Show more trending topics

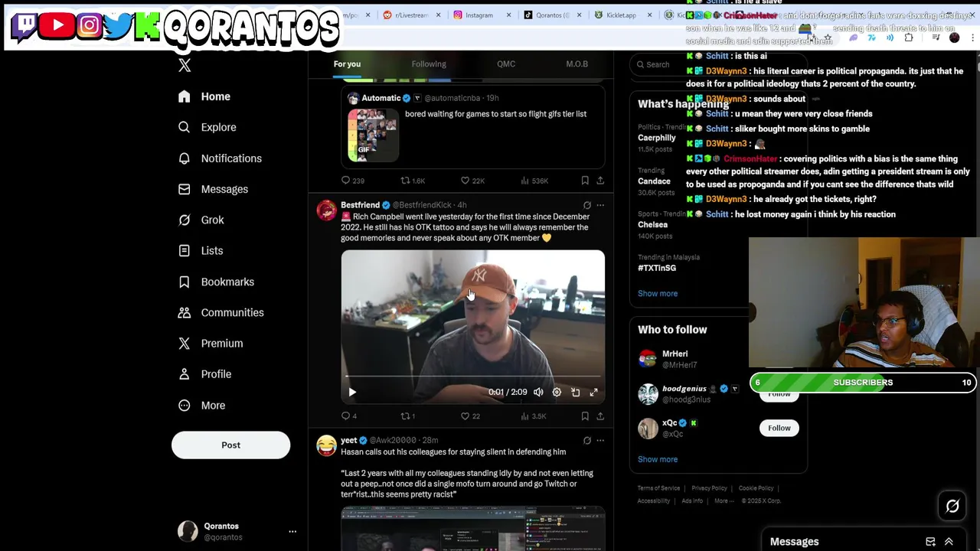click(x=658, y=294)
